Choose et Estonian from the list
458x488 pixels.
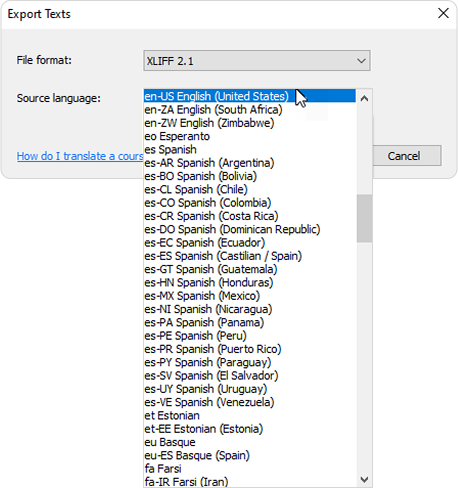(x=250, y=415)
